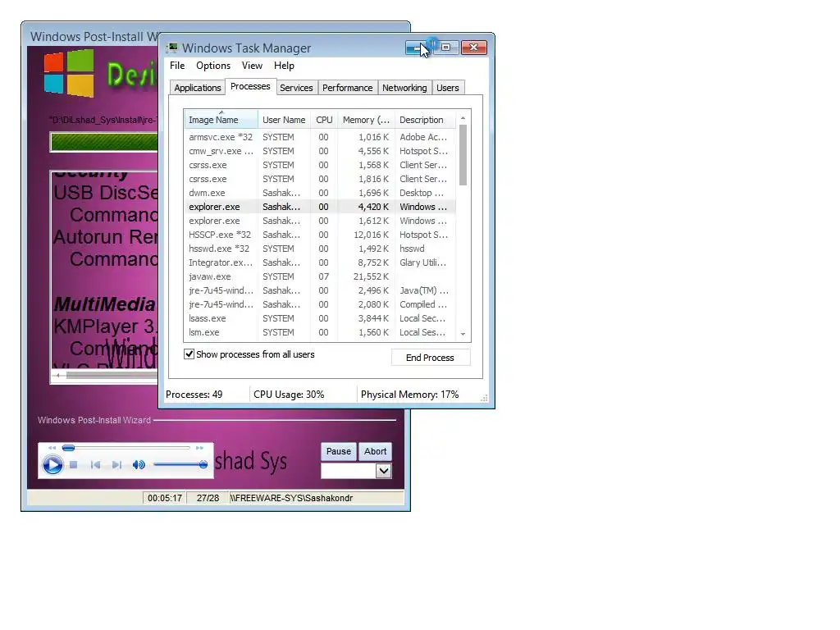Select the csrss.exe 1,568 K row
Screen dimensions: 840x630
click(x=320, y=165)
